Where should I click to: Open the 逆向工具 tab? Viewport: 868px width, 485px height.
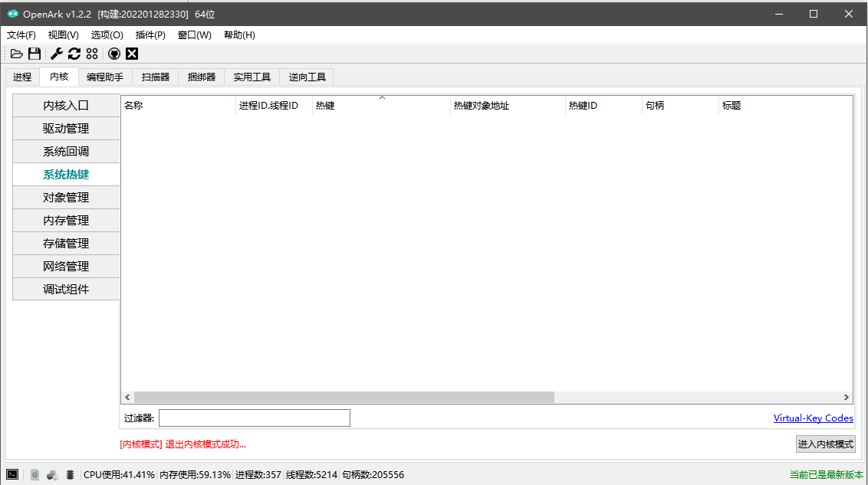[x=307, y=77]
